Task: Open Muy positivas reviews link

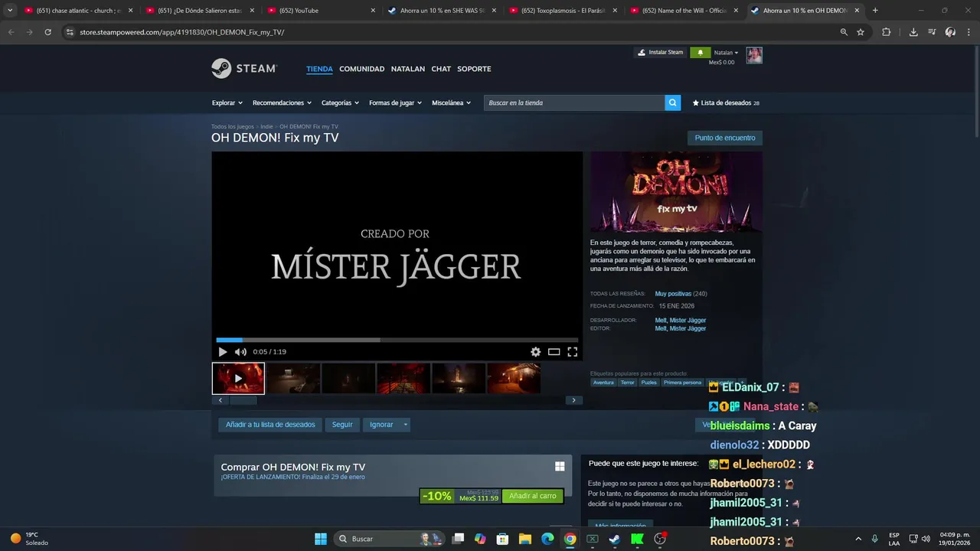Action: coord(673,294)
